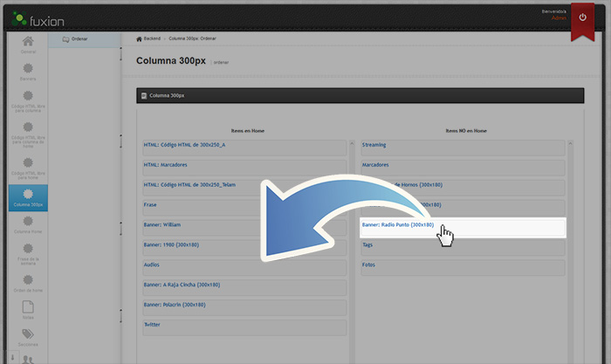Open the Secciones tag icon
Image resolution: width=611 pixels, height=364 pixels.
pyautogui.click(x=29, y=337)
